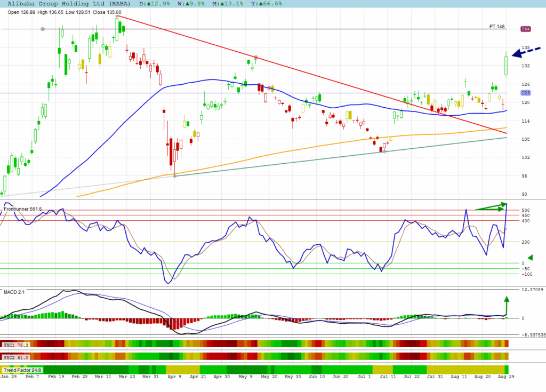Click the May 9 date label

click(245, 377)
